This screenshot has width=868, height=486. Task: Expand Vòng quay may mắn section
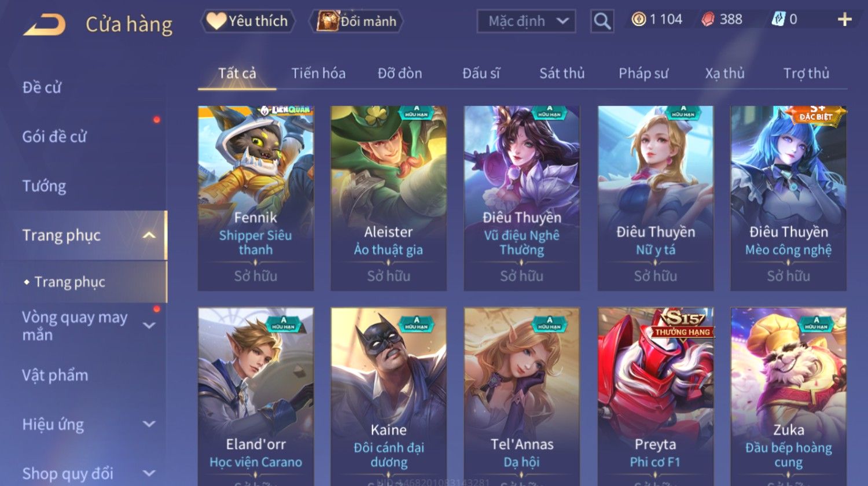point(149,326)
